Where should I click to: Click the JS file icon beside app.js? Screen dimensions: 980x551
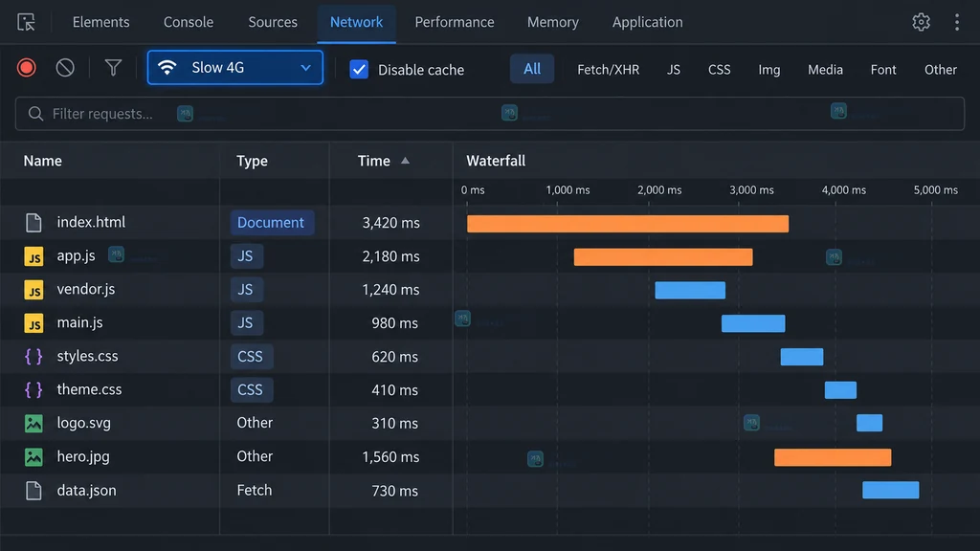(x=33, y=256)
